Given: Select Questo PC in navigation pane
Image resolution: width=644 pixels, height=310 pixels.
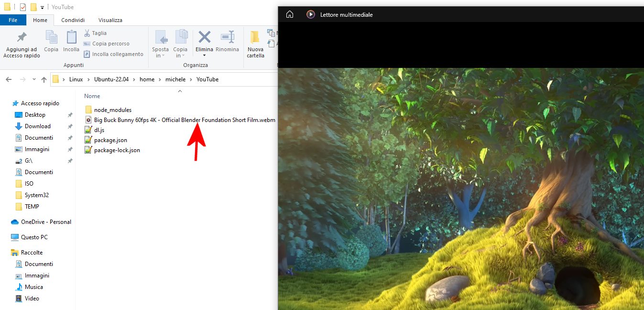Looking at the screenshot, I should pos(34,237).
